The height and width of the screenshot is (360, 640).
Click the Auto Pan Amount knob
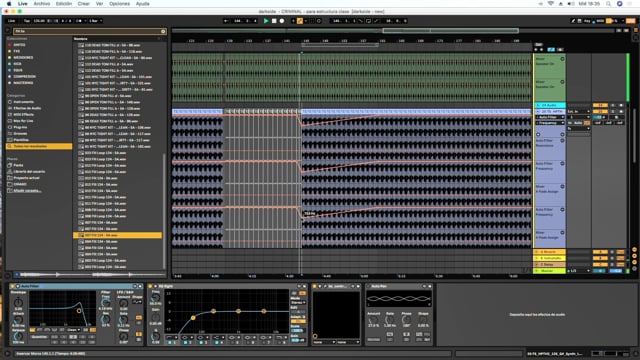(373, 320)
